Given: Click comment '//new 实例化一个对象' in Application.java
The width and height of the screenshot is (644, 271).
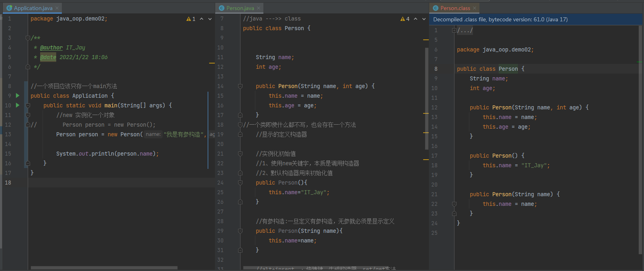Looking at the screenshot, I should coord(86,115).
